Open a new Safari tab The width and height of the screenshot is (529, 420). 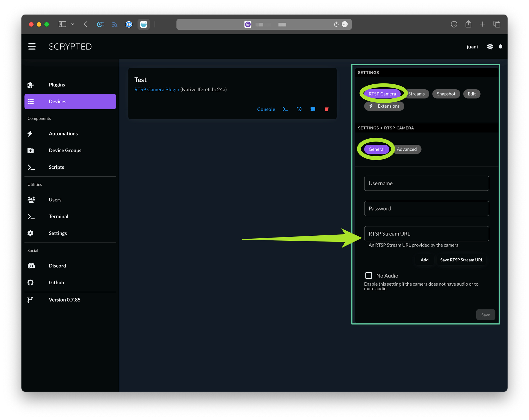click(x=482, y=24)
